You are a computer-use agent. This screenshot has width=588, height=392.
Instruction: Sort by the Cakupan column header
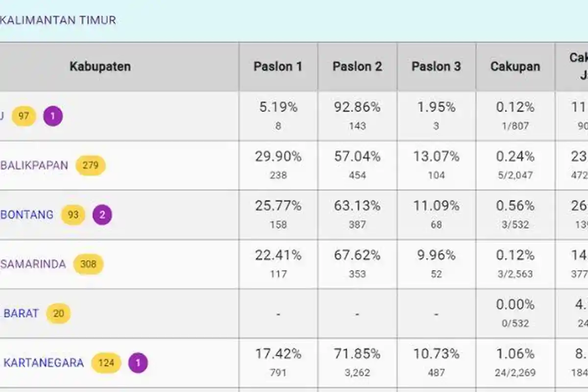[514, 67]
